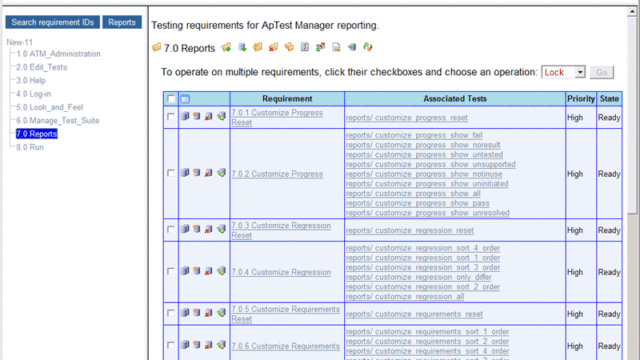Check the box for 7.0.3 Customize Regression Reset
The width and height of the screenshot is (640, 360).
coord(171,229)
